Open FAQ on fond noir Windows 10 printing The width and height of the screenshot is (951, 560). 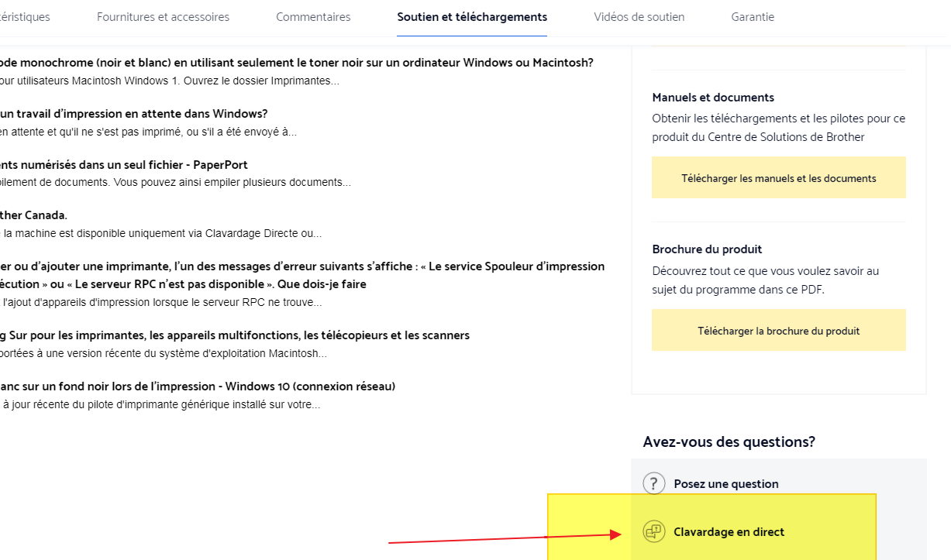(x=198, y=387)
